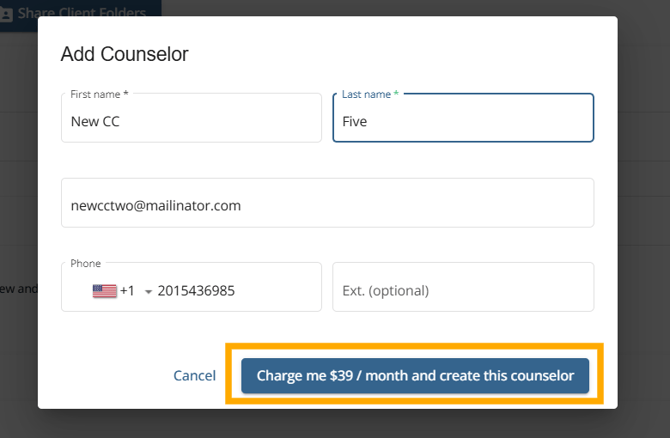Click the Last name field containing Five
The image size is (670, 438).
tap(463, 118)
